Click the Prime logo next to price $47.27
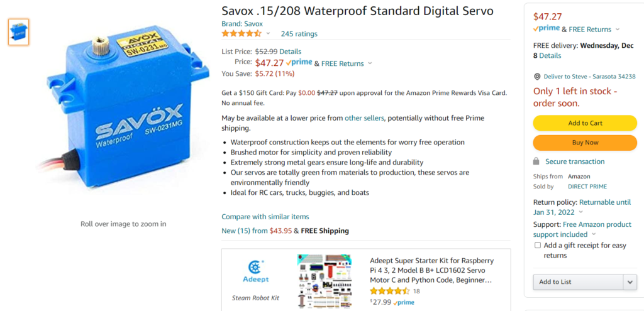 click(299, 63)
